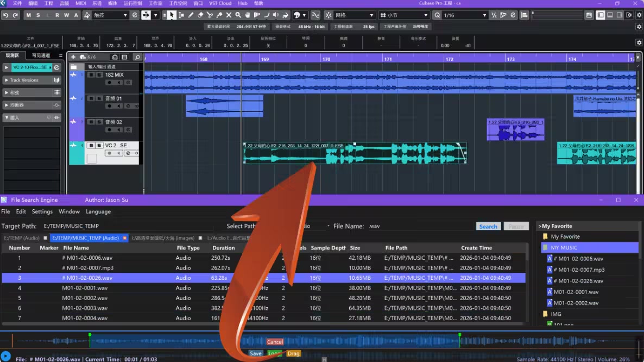Solo the 音频 01 track
The image size is (644, 362).
[99, 98]
